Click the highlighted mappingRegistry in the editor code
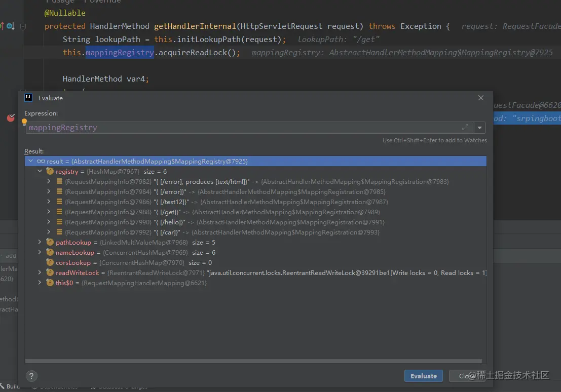 [x=120, y=53]
